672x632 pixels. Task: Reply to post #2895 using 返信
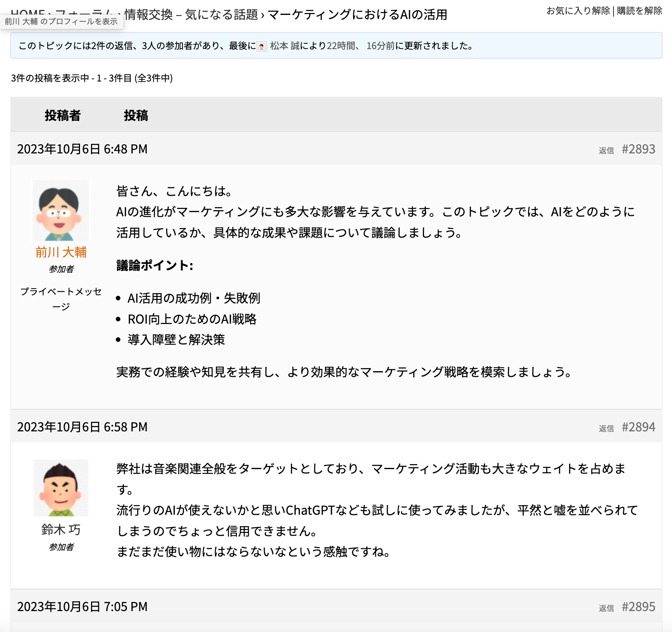[x=606, y=608]
